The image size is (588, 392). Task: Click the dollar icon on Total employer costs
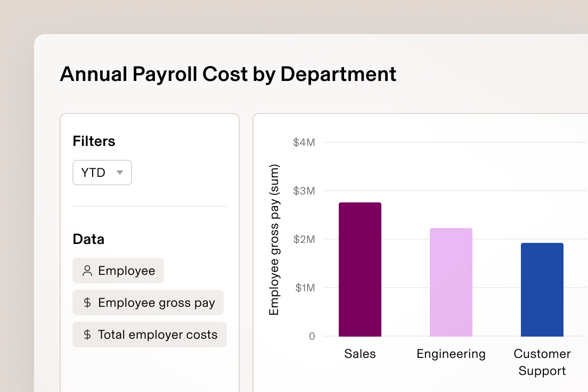(88, 334)
